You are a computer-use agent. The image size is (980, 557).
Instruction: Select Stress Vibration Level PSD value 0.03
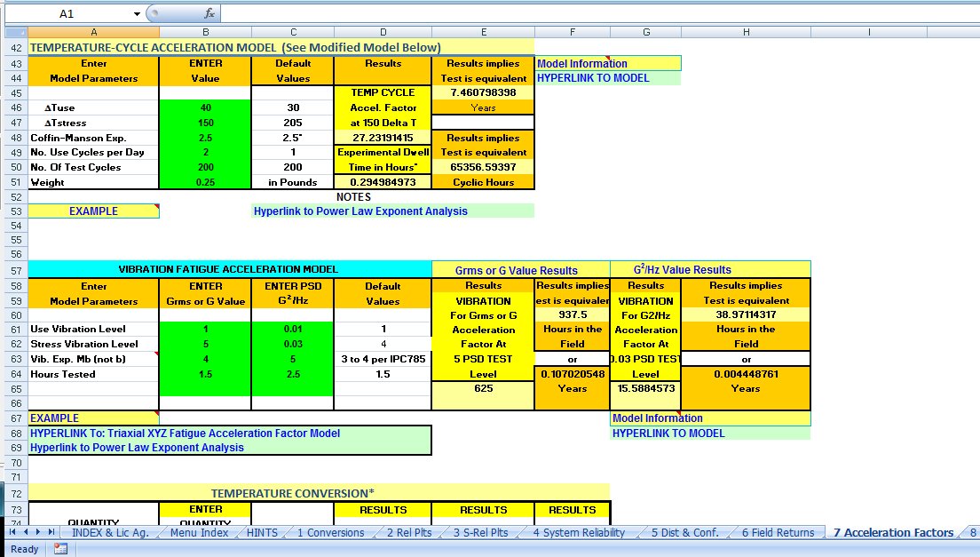pyautogui.click(x=293, y=344)
